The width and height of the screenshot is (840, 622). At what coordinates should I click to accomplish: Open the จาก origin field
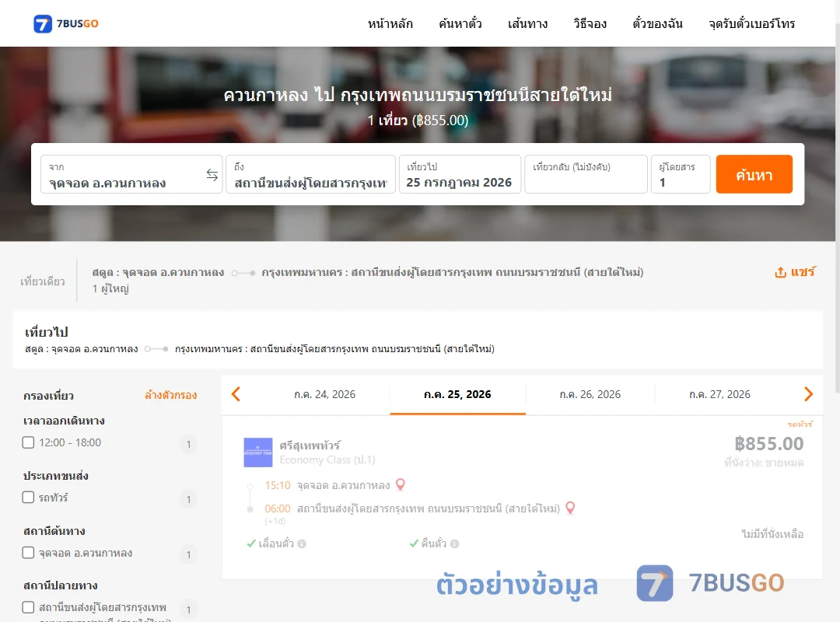coord(131,174)
